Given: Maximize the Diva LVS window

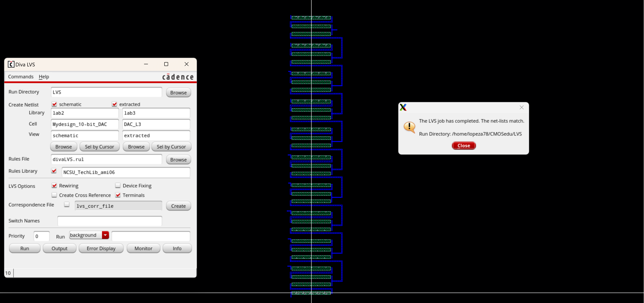Looking at the screenshot, I should (166, 64).
